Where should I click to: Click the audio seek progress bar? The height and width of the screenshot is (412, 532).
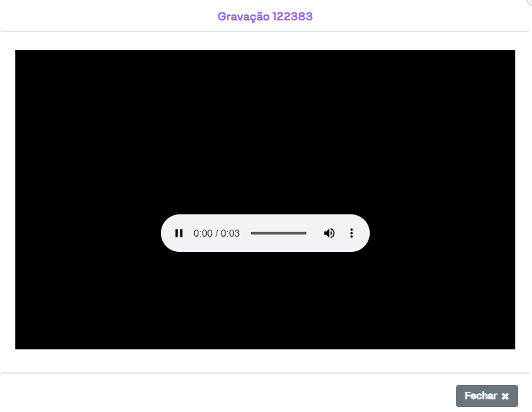279,233
